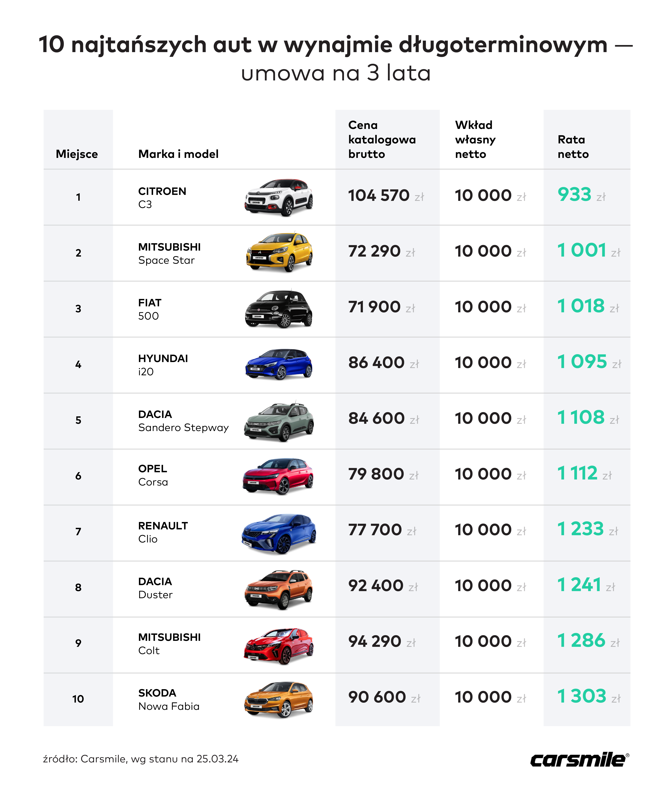
Task: Click the carsmile logo
Action: (580, 759)
